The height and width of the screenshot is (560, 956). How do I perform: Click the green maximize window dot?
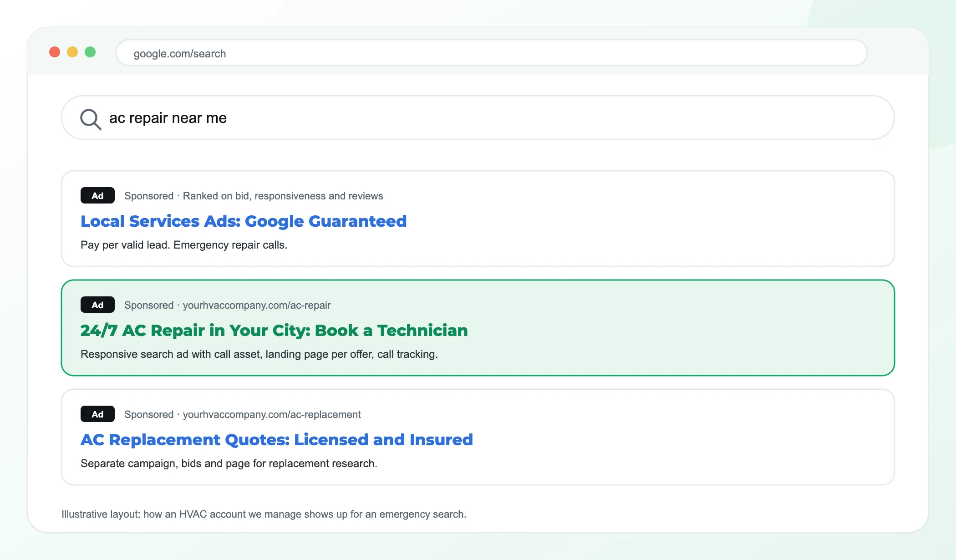pos(90,52)
